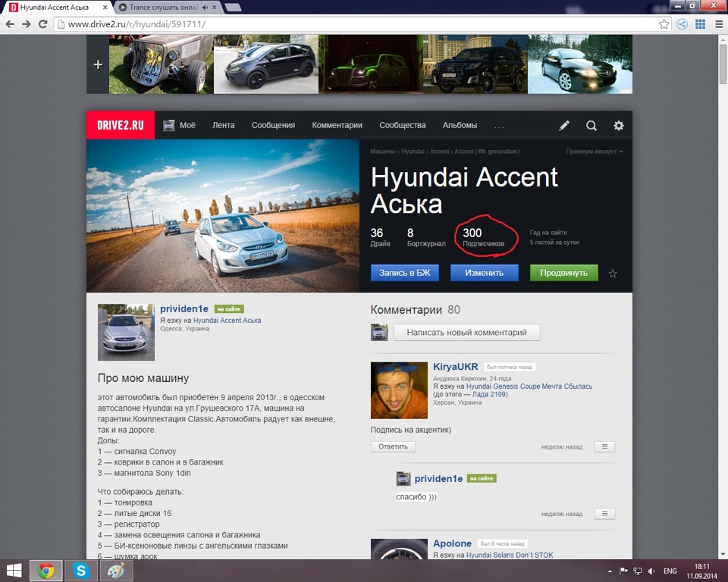Click the Машины breadcrumb link
The width and height of the screenshot is (728, 582).
383,152
